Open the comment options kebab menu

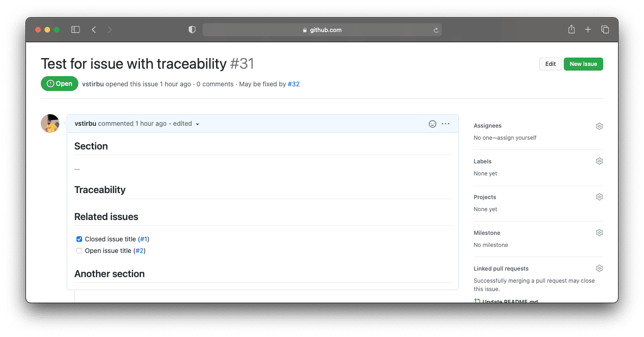pos(446,123)
